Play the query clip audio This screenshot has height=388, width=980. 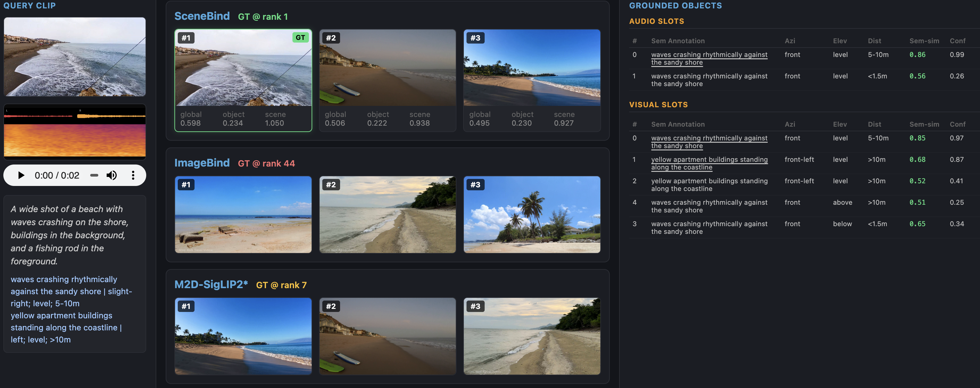(x=21, y=175)
